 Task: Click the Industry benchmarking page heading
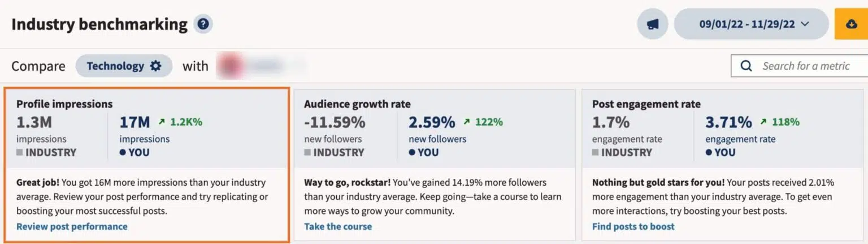coord(99,24)
